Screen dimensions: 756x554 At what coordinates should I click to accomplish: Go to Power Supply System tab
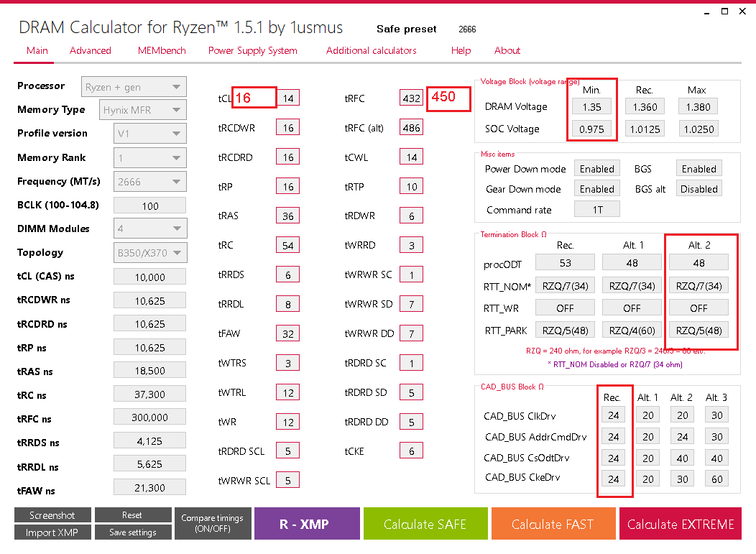(x=253, y=50)
